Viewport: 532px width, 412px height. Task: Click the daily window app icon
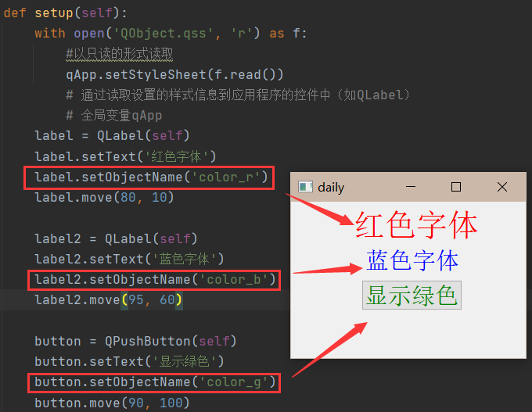(305, 187)
